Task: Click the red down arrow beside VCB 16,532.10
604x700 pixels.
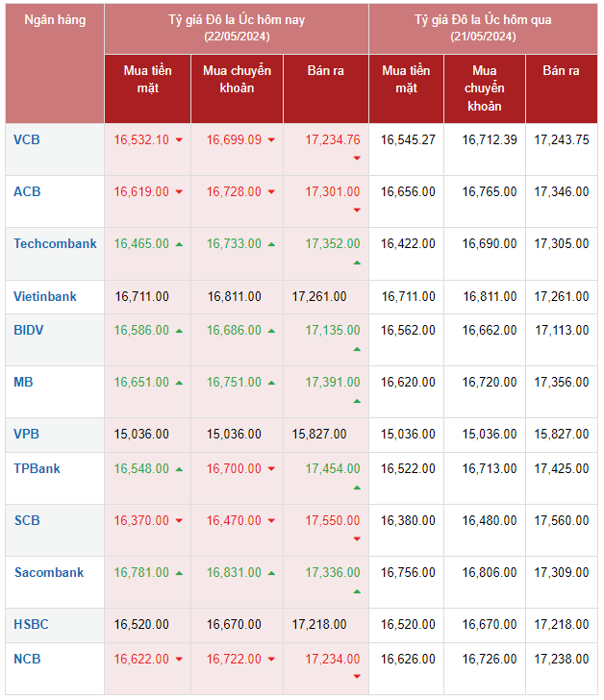Action: click(x=179, y=140)
